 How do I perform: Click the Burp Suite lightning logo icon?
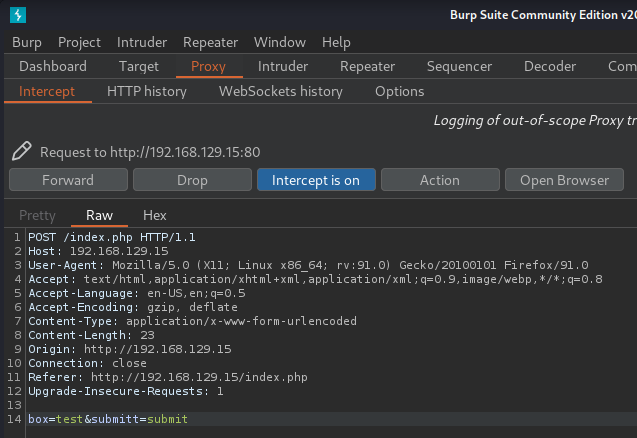(18, 15)
